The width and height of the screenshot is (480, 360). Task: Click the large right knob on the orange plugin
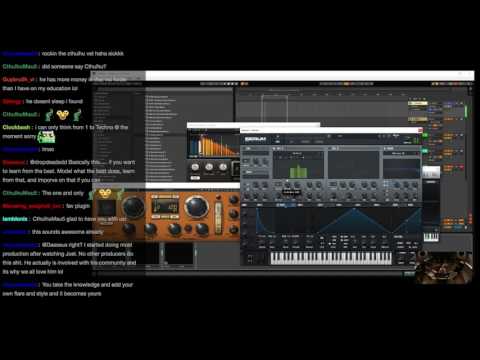pos(196,206)
